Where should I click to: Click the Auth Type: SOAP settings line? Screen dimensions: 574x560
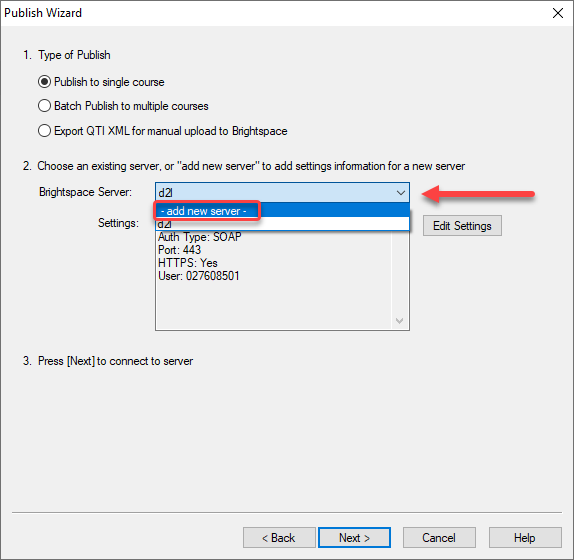point(200,237)
